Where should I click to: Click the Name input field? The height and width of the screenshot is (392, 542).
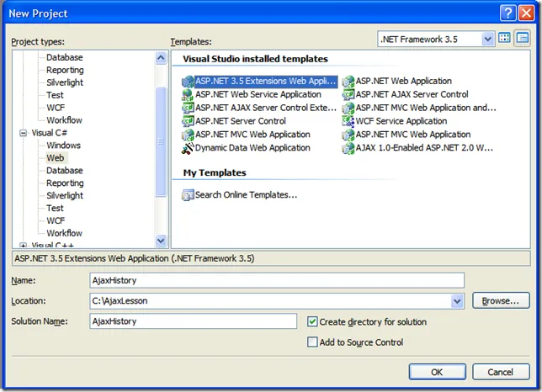tap(277, 280)
